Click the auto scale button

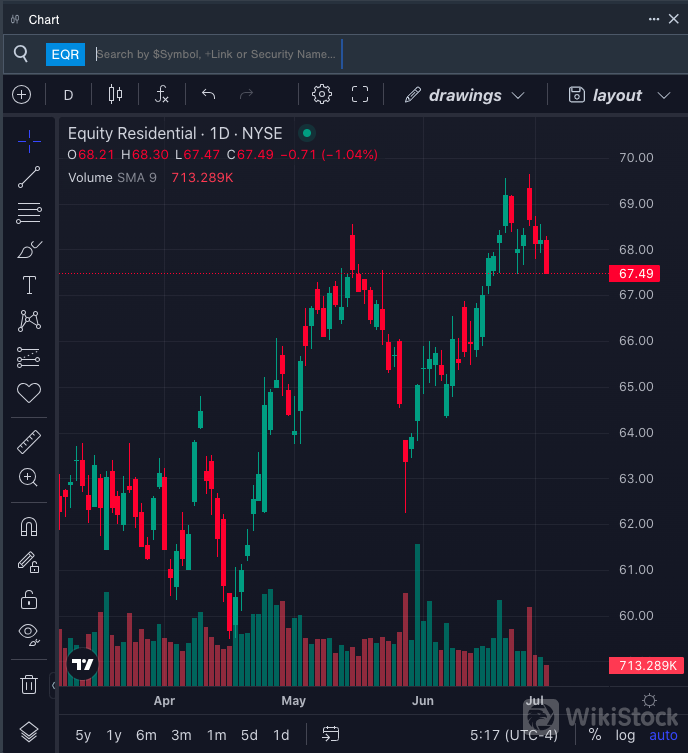663,735
